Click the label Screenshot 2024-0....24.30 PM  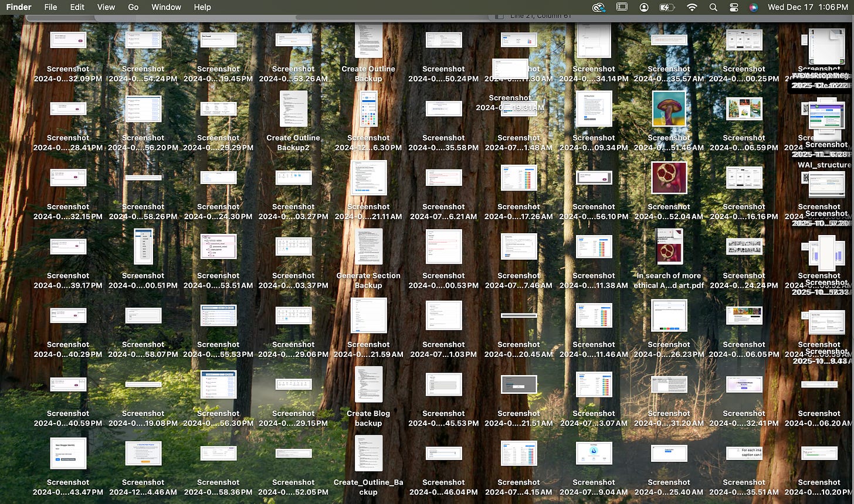218,212
